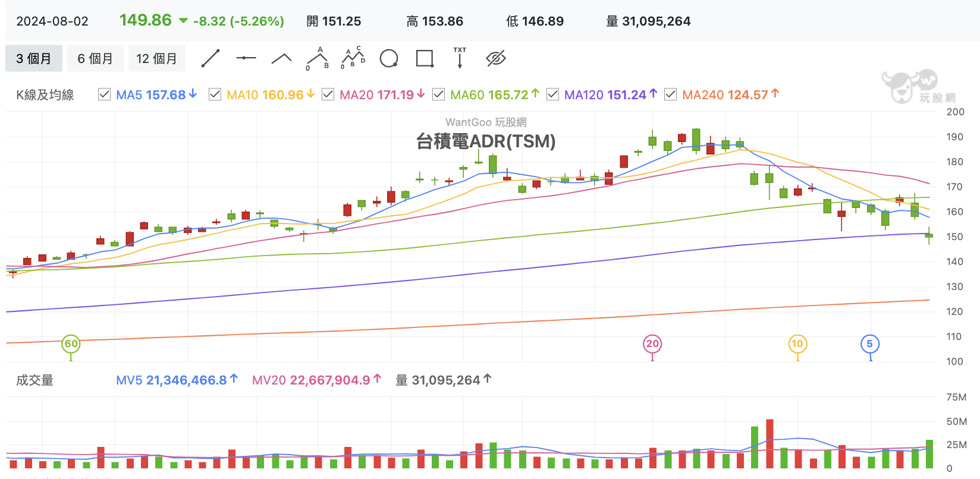Click the MA20 circle marker on chart
This screenshot has height=479, width=980.
(x=652, y=344)
